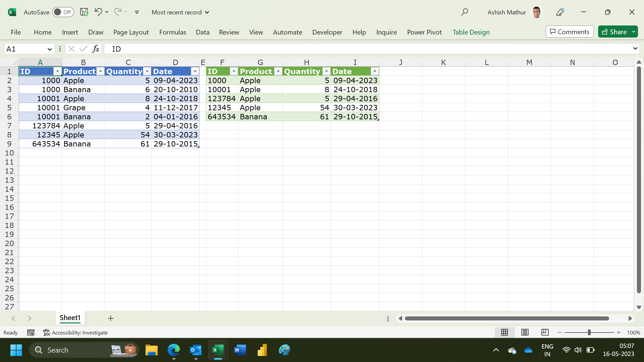Open the Share button dropdown arrow
The height and width of the screenshot is (362, 644).
(x=634, y=32)
